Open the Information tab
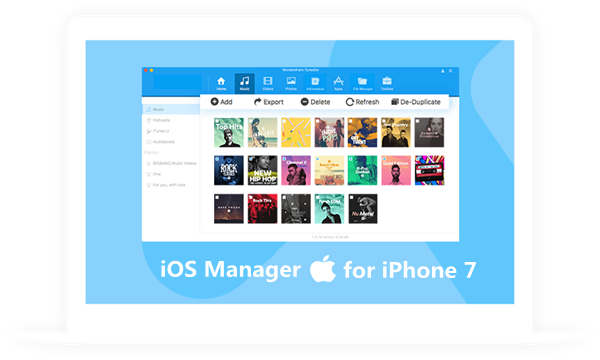 tap(315, 83)
